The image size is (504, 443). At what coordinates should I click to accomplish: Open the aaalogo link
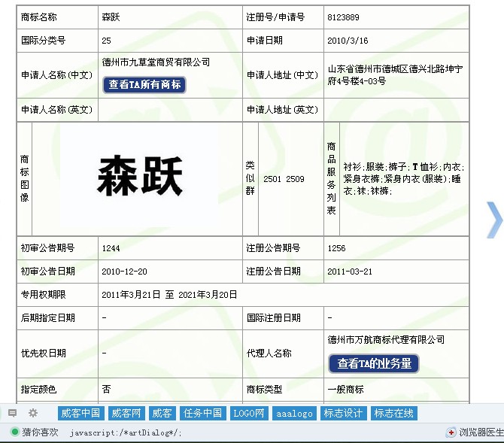coord(294,413)
